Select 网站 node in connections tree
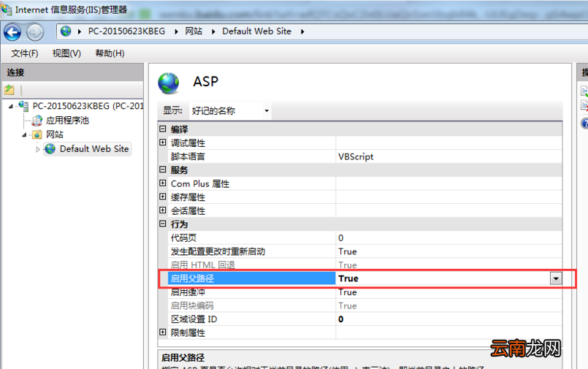Screen dimensions: 588x369 point(55,134)
